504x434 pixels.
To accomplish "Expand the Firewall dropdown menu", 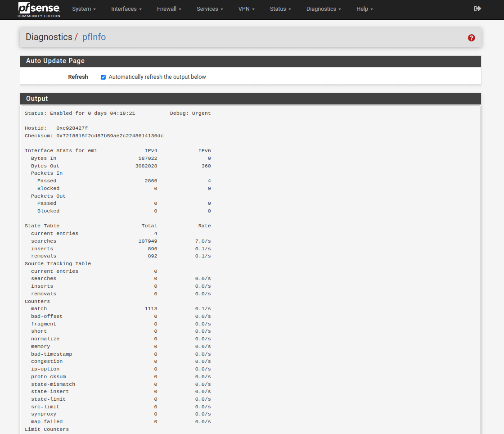I will (169, 9).
